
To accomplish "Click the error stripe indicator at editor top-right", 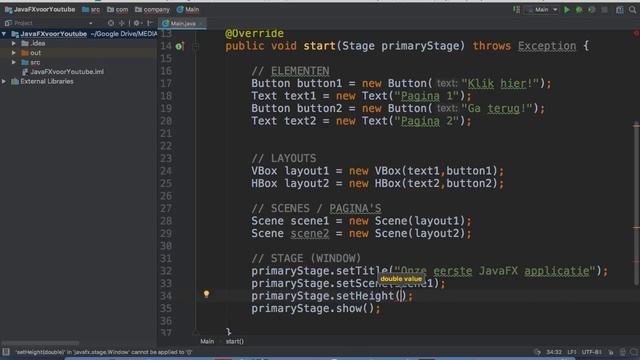I will pyautogui.click(x=636, y=33).
